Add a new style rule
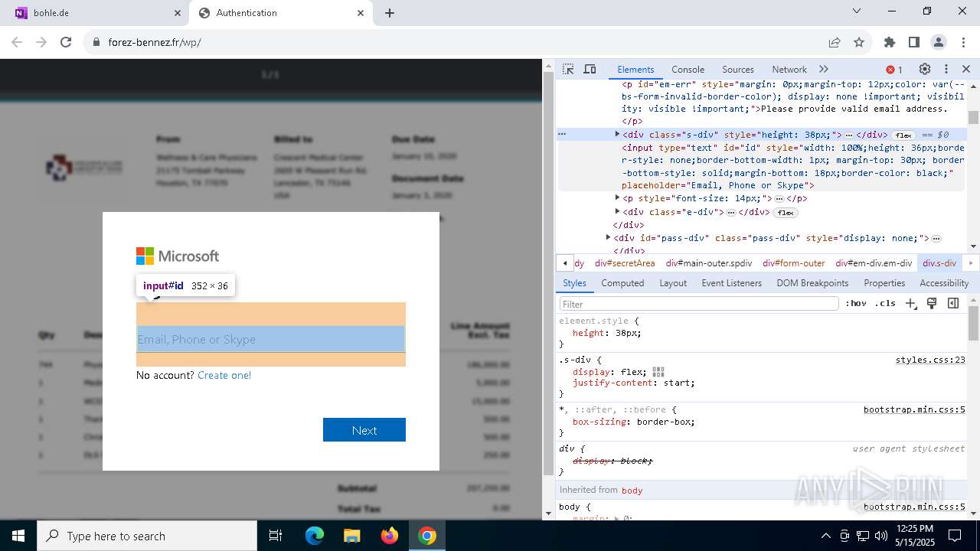The height and width of the screenshot is (551, 980). (x=910, y=303)
